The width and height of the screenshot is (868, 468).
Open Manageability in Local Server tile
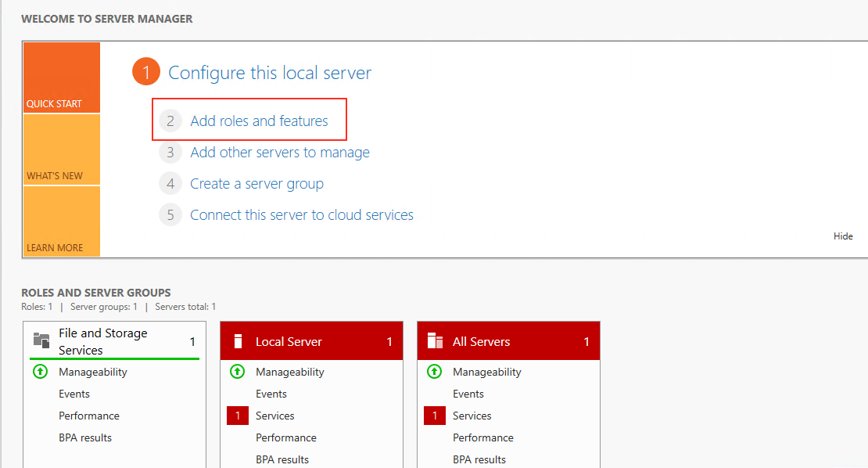pyautogui.click(x=290, y=373)
